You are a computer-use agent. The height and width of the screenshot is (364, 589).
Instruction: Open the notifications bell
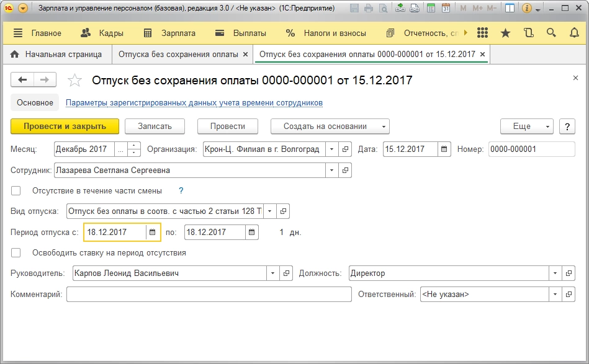[x=574, y=33]
